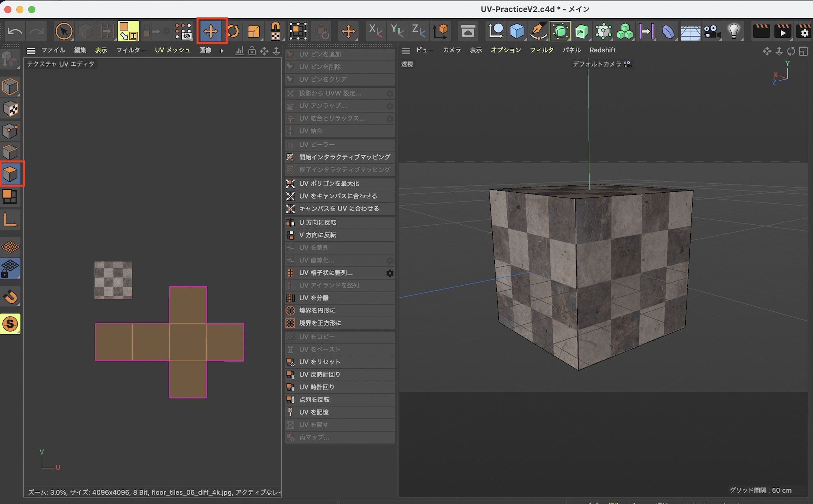Select the Move tool in toolbar
This screenshot has height=504, width=813.
click(211, 31)
